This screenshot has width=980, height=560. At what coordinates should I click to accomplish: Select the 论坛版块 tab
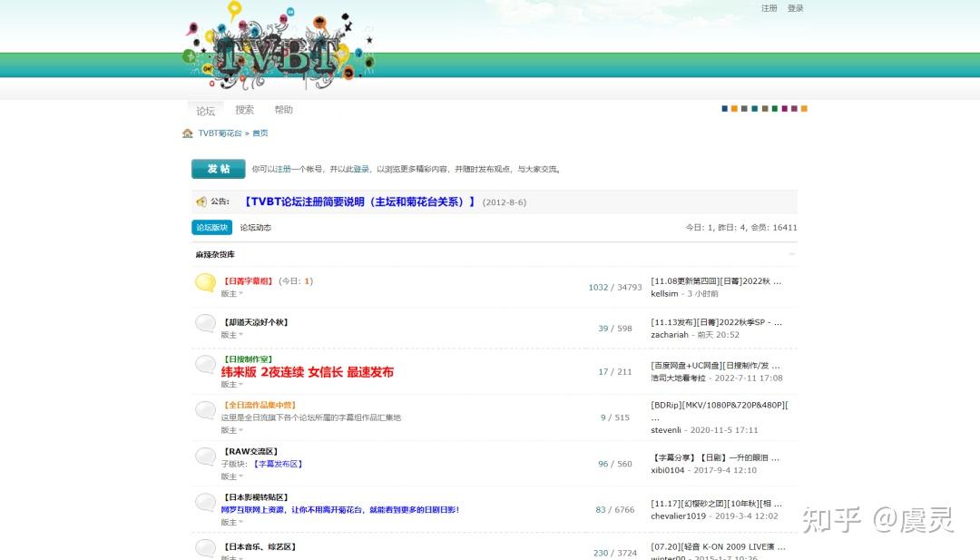tap(211, 228)
